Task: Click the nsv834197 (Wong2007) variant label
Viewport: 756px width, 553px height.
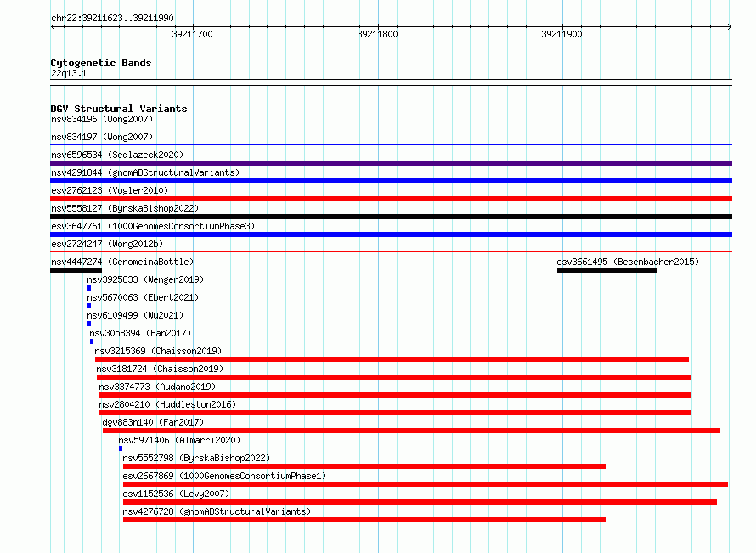Action: (102, 137)
